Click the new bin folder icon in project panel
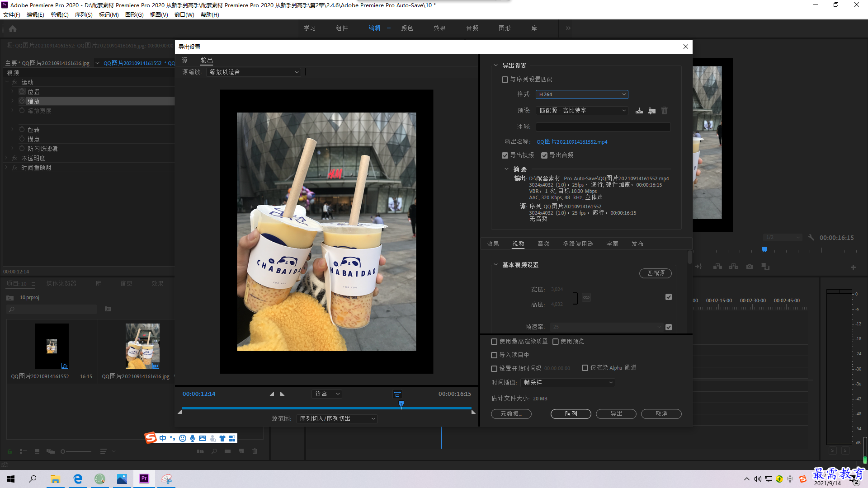Image resolution: width=868 pixels, height=488 pixels. [227, 451]
